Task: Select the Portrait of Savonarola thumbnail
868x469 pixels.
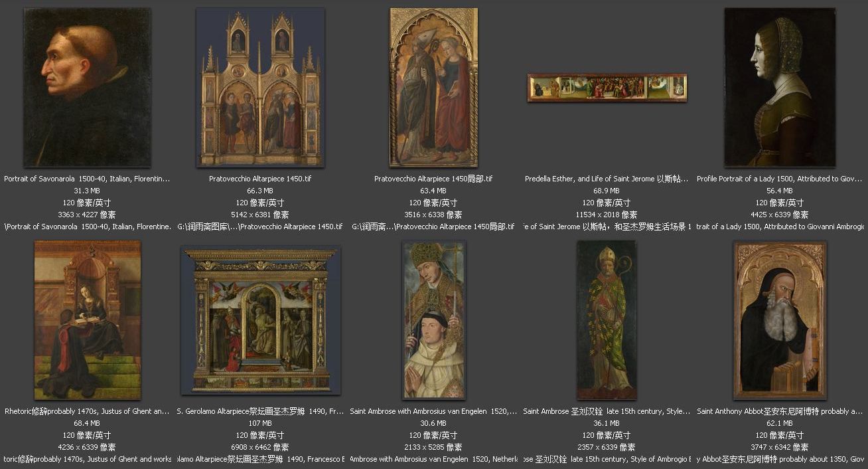Action: 87,88
